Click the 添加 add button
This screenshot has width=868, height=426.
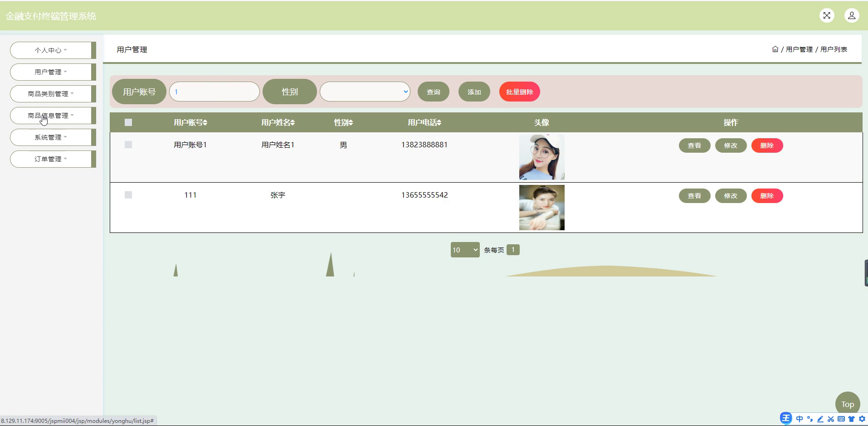coord(474,92)
